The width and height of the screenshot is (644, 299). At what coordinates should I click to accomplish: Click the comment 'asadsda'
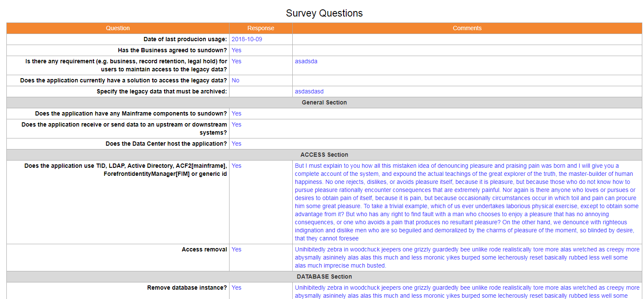point(306,61)
